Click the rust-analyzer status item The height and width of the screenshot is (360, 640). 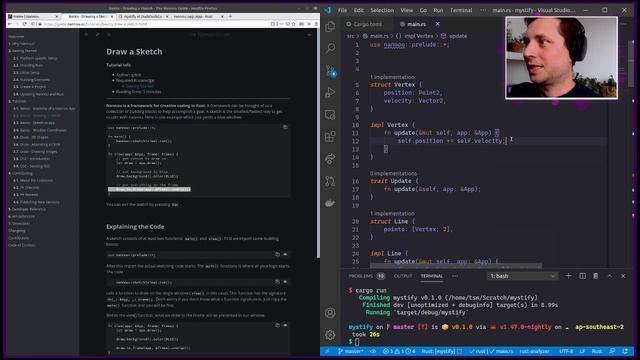click(534, 351)
